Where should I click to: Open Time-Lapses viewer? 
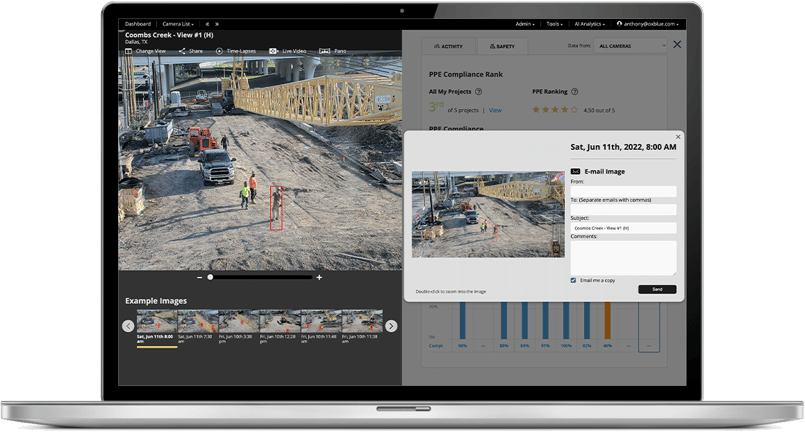(236, 51)
